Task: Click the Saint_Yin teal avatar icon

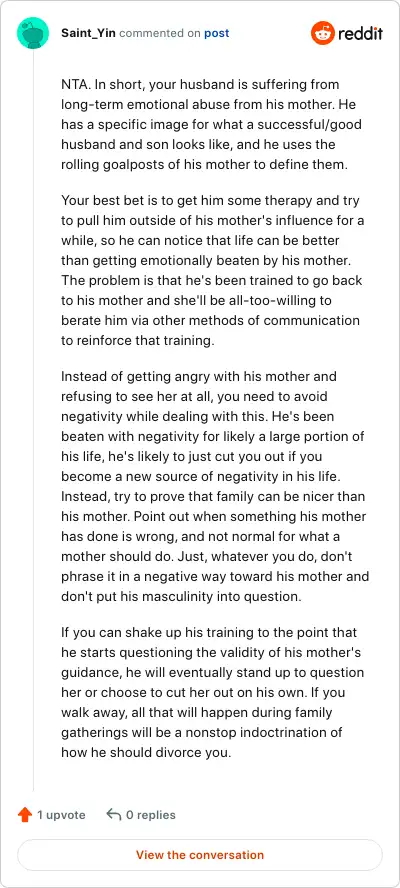Action: [x=33, y=33]
